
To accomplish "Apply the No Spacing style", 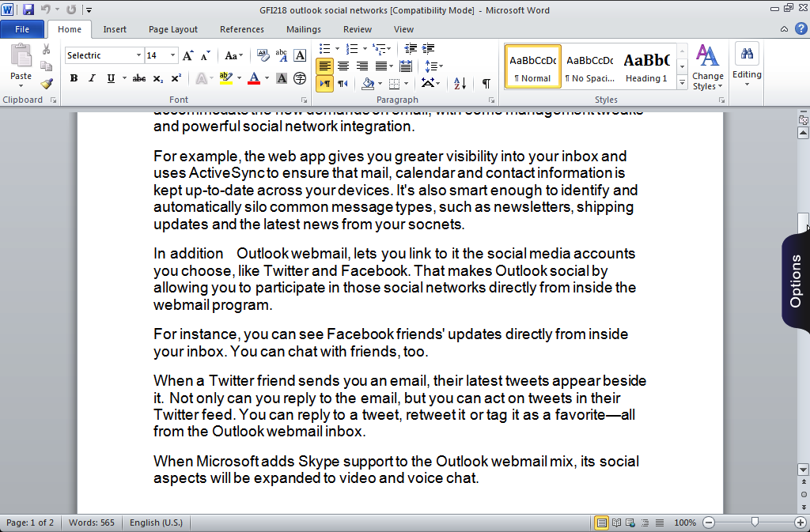I will pyautogui.click(x=590, y=66).
